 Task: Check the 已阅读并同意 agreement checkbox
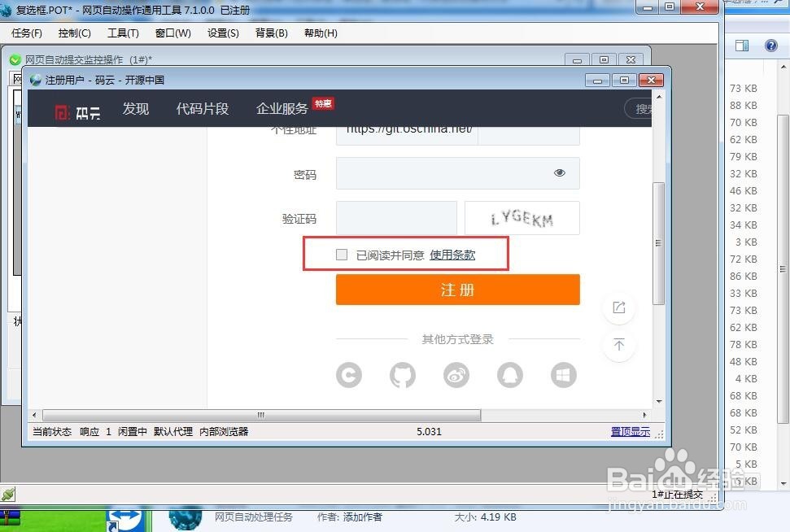(341, 254)
